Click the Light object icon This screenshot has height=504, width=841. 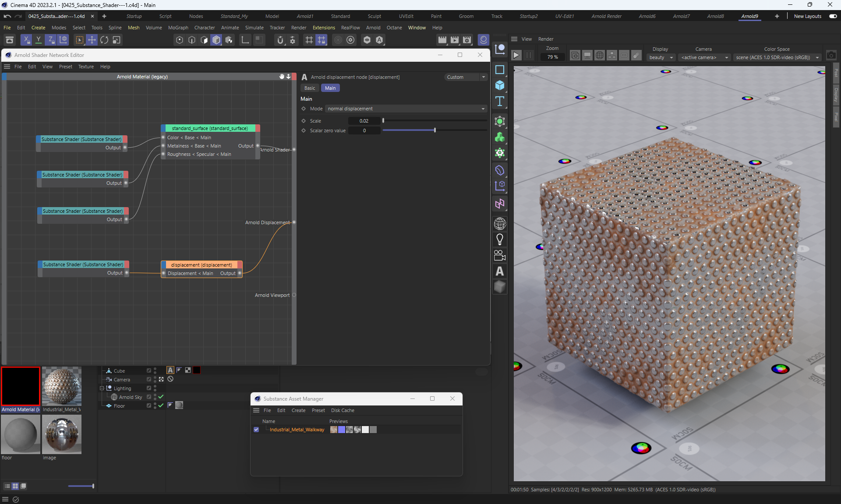[x=499, y=239]
